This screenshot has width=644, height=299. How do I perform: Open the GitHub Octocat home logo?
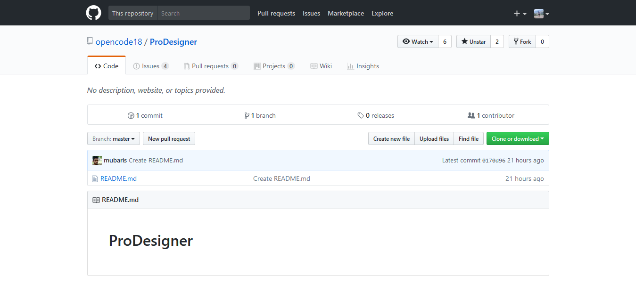click(93, 13)
